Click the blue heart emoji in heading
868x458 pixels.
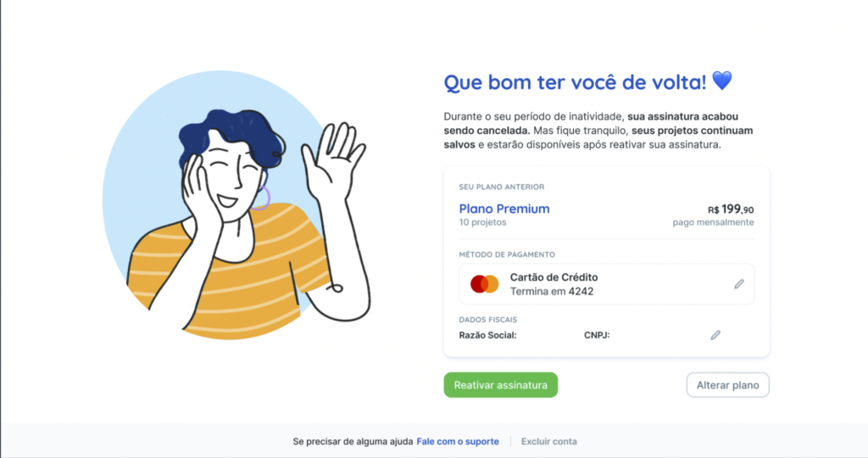[722, 81]
